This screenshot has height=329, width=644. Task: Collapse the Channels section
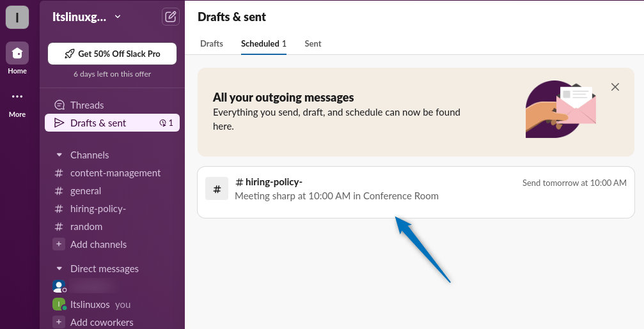click(x=59, y=155)
